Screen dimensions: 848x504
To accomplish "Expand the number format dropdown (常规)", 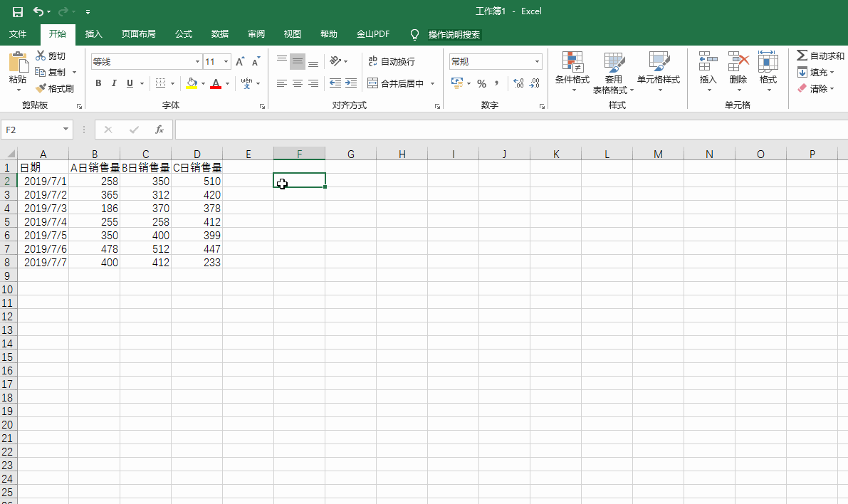I will click(x=537, y=62).
